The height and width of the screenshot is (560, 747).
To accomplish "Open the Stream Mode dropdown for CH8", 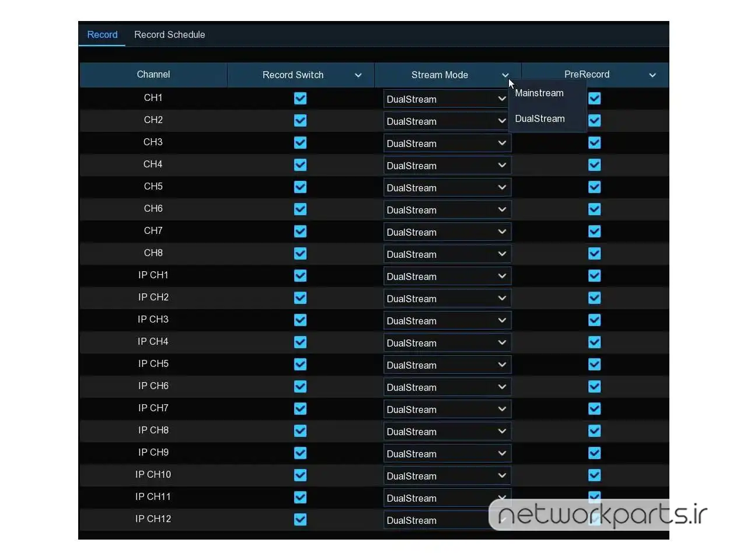I will 447,254.
